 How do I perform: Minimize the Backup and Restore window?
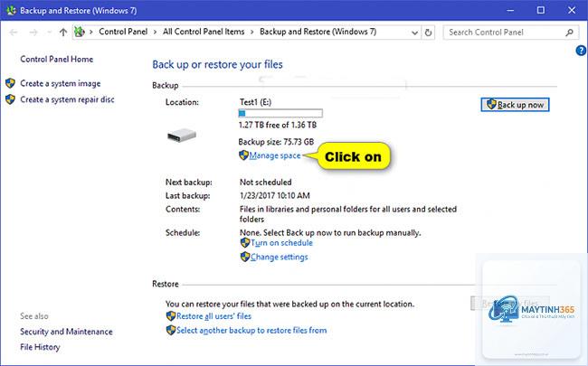pyautogui.click(x=510, y=11)
